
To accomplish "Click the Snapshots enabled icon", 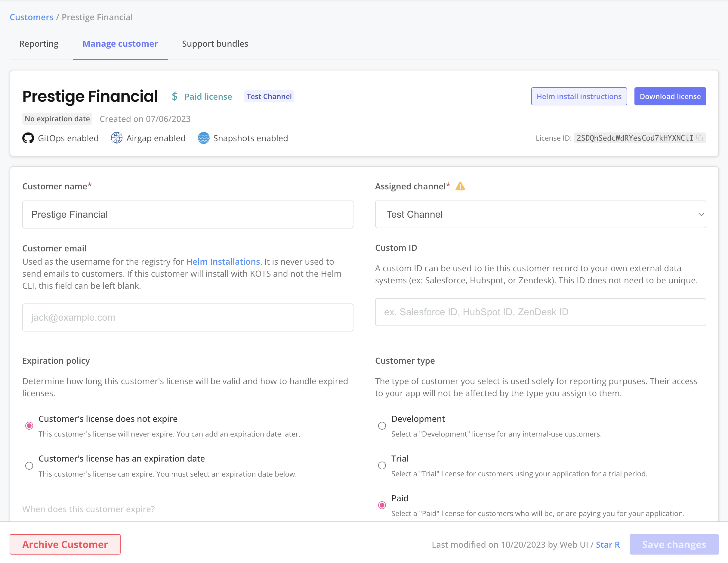I will [x=204, y=138].
